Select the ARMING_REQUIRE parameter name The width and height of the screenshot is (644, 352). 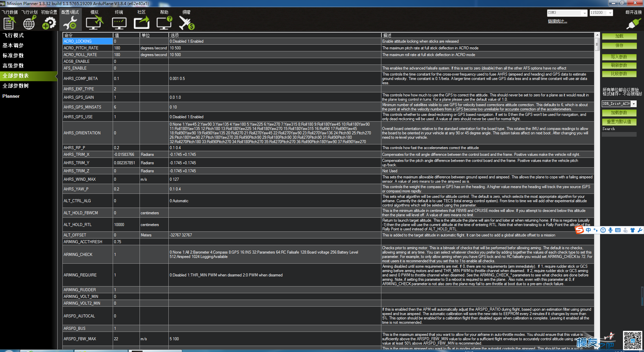[88, 275]
